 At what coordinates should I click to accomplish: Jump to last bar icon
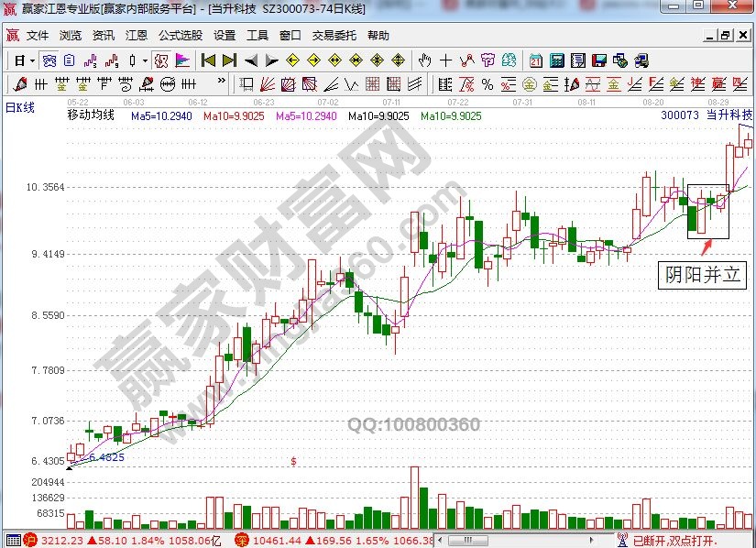click(x=228, y=61)
